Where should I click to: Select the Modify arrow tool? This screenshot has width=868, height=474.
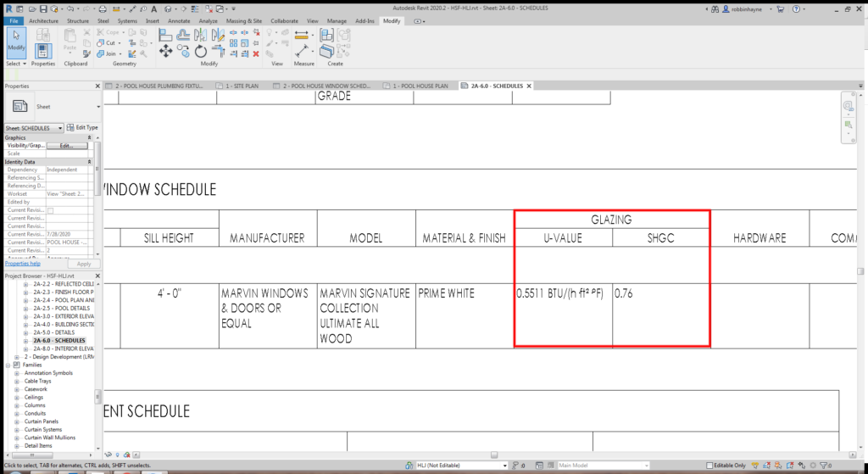click(16, 41)
